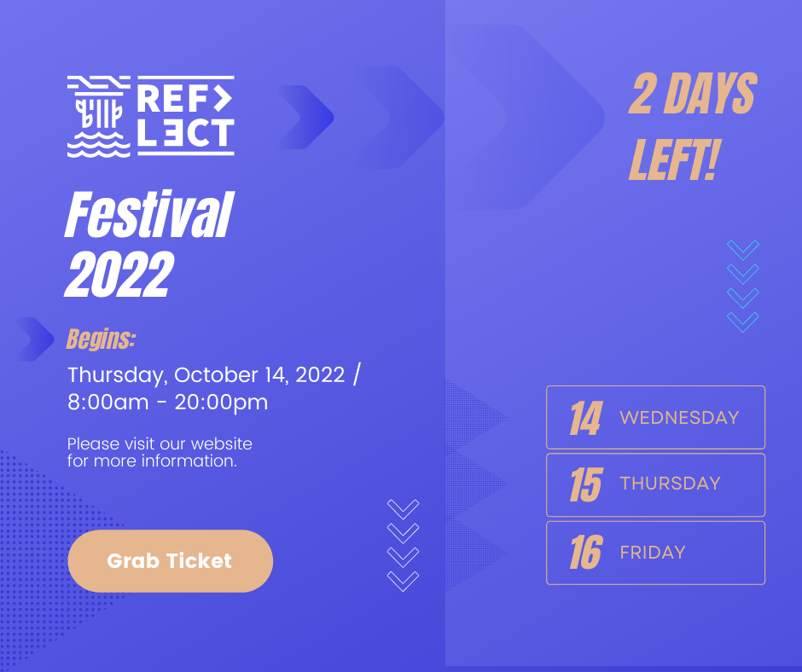The image size is (802, 672).
Task: Click the Thursday, October 14, 2022 date text
Action: (206, 375)
